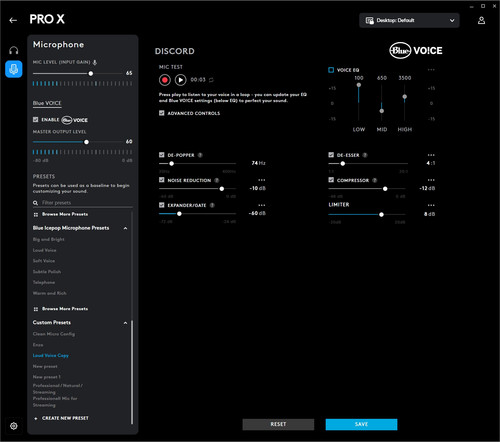Click the Save button

[361, 424]
